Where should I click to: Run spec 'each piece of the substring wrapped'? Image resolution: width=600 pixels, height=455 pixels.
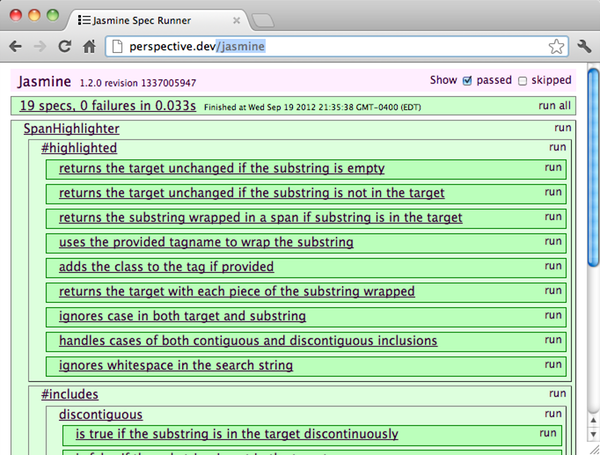point(553,290)
